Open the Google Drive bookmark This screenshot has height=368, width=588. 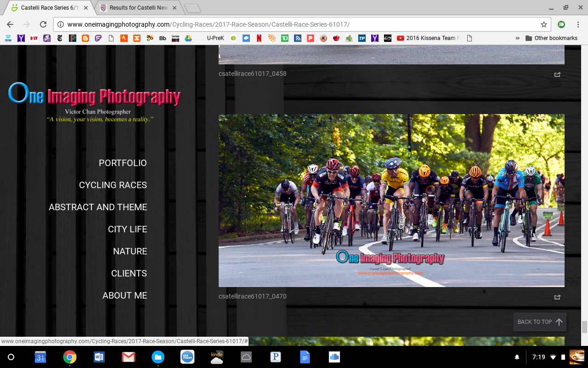(x=188, y=38)
